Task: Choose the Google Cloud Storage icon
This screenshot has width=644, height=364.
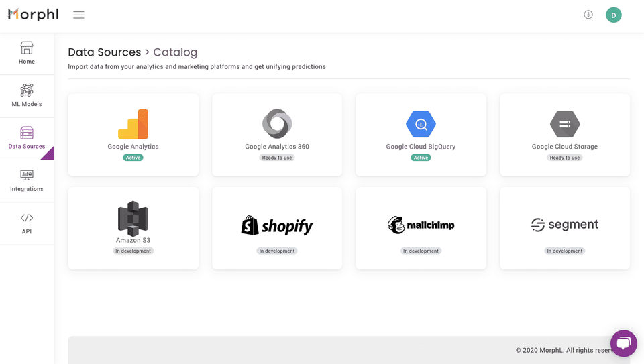Action: pos(565,124)
